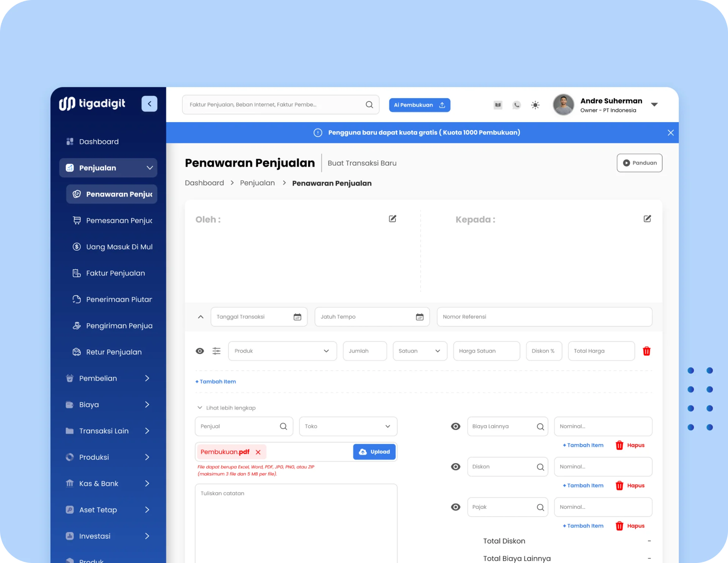Delete the product row with red trash icon
This screenshot has height=563, width=728.
(646, 351)
